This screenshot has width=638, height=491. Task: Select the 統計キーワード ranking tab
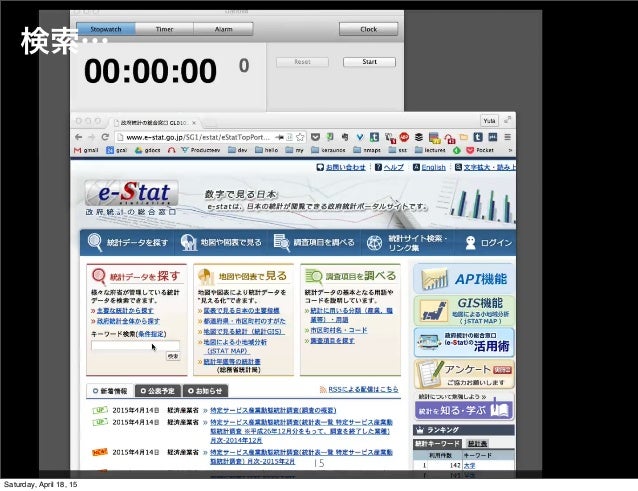coord(437,443)
